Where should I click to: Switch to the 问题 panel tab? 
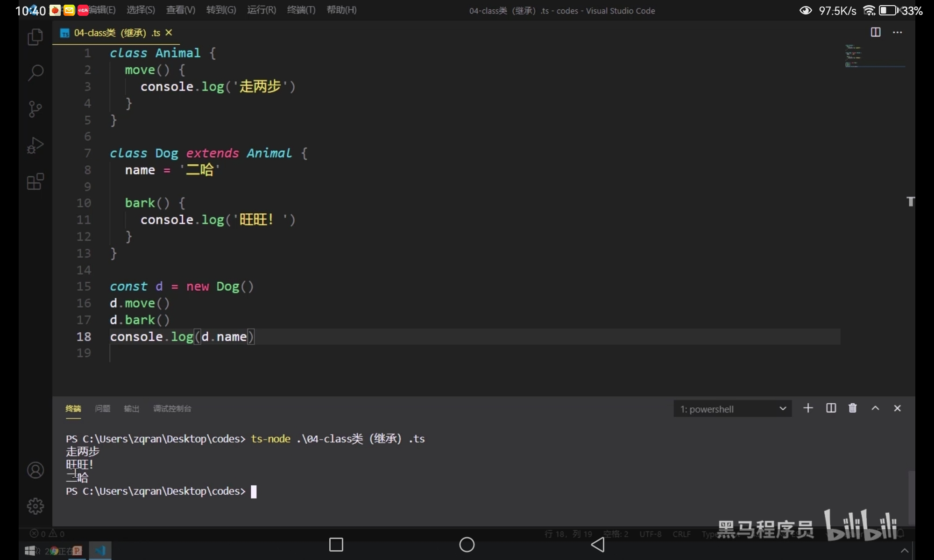point(102,409)
